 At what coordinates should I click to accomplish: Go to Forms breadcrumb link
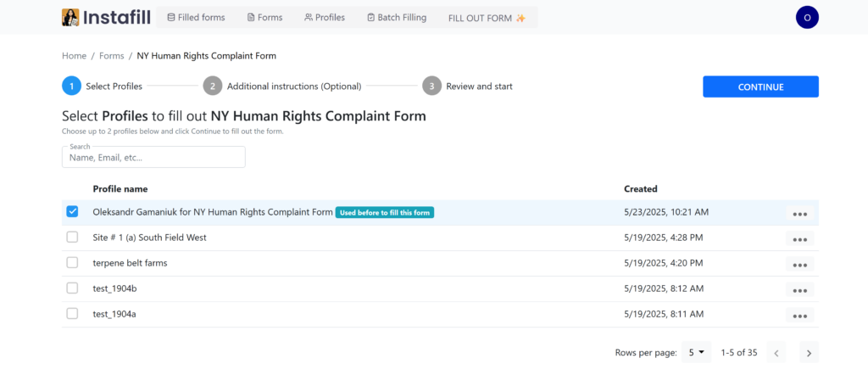point(111,56)
